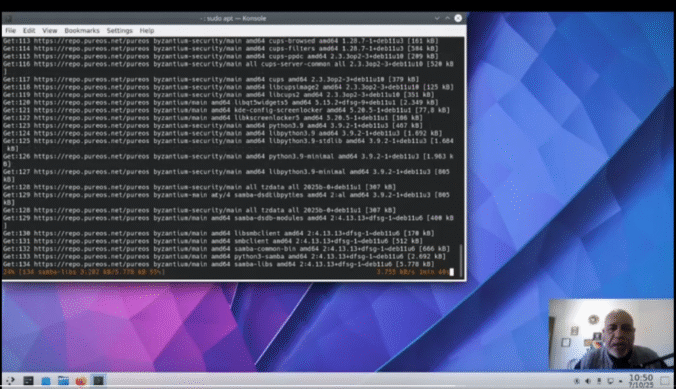Click the Get:132 samba-common-bin line
The width and height of the screenshot is (676, 389).
(x=226, y=249)
